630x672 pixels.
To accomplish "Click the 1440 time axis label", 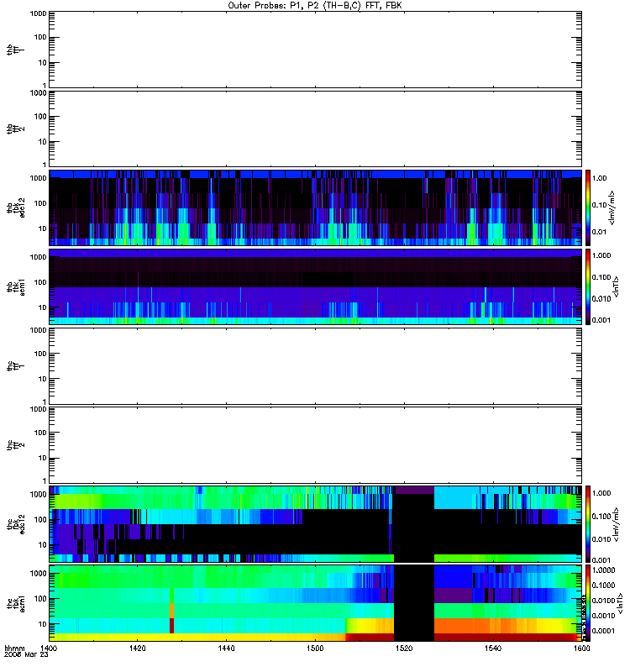I will tap(226, 648).
